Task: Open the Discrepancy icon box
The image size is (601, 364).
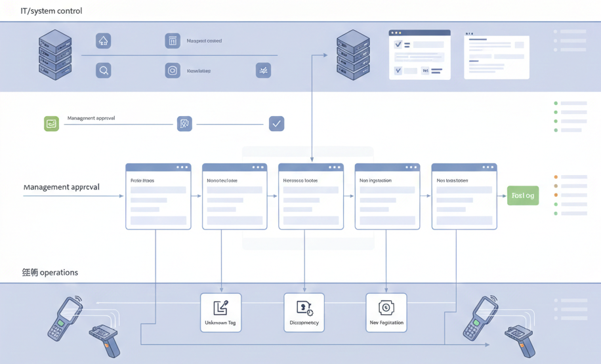Action: point(304,312)
